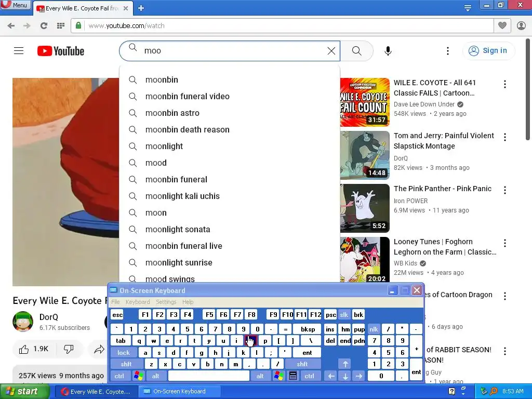532x399 pixels.
Task: Open the YouTube hamburger guide menu
Action: [x=19, y=51]
